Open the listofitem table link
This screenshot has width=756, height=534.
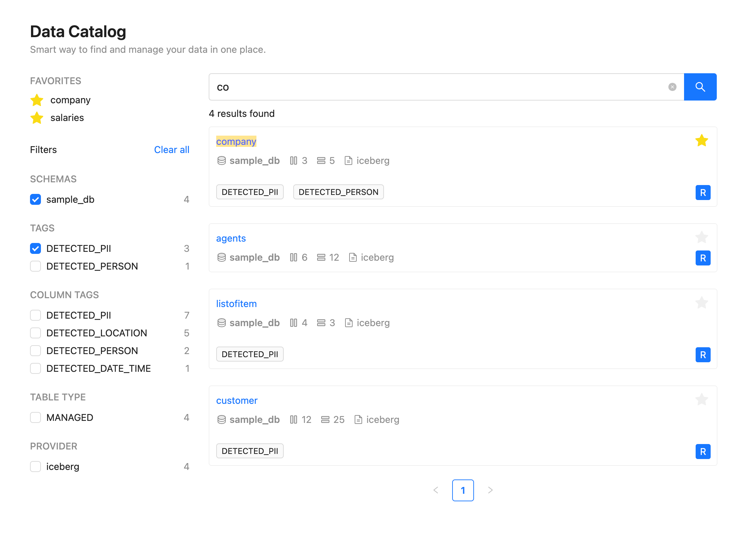236,304
